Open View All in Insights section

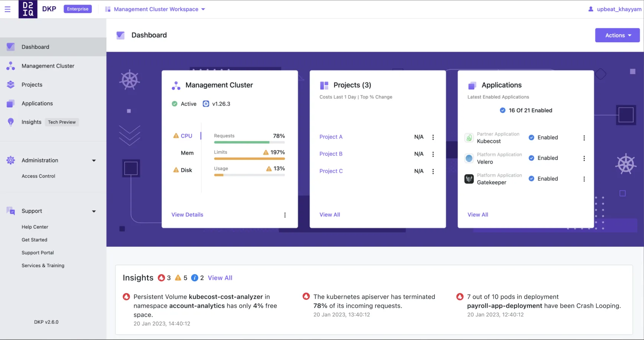[x=220, y=278]
